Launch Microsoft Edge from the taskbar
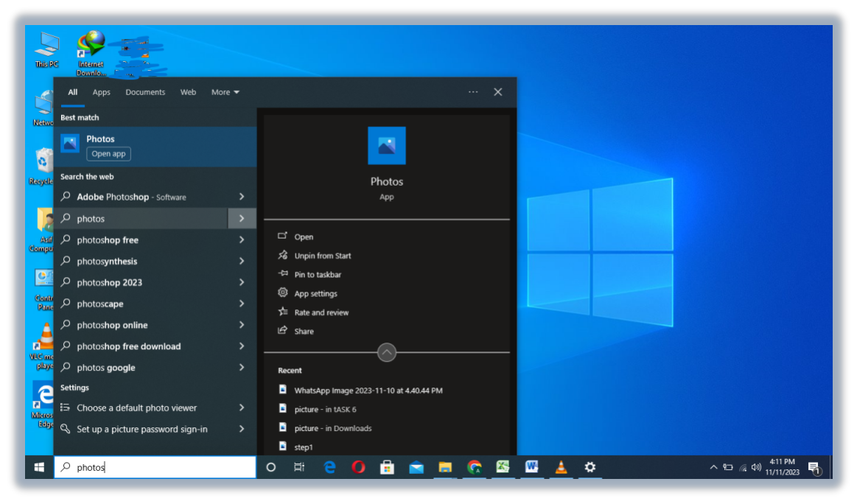 point(329,467)
